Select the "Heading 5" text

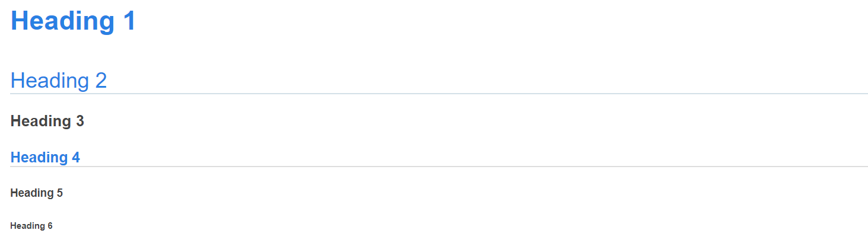[x=36, y=193]
